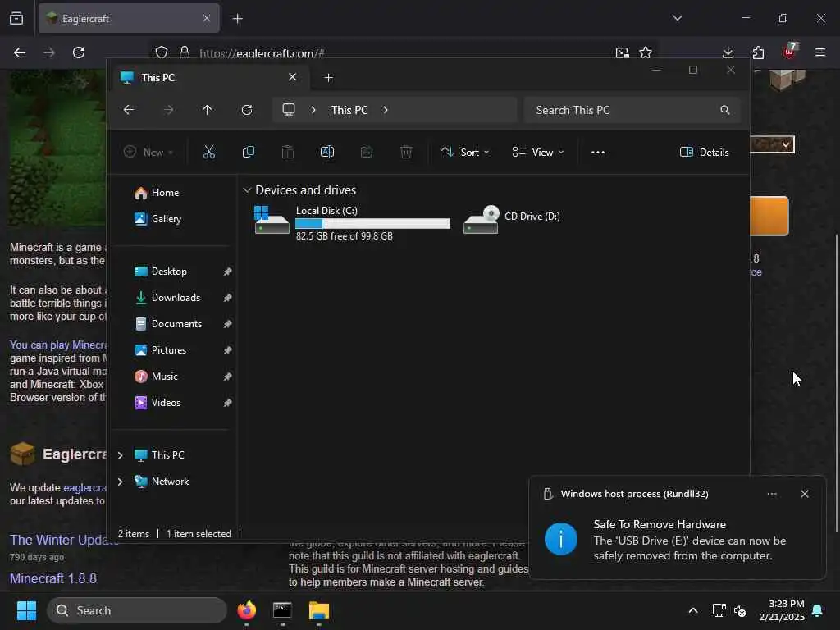
Task: Click the Firefox shield tracking protection icon
Action: coord(162,52)
